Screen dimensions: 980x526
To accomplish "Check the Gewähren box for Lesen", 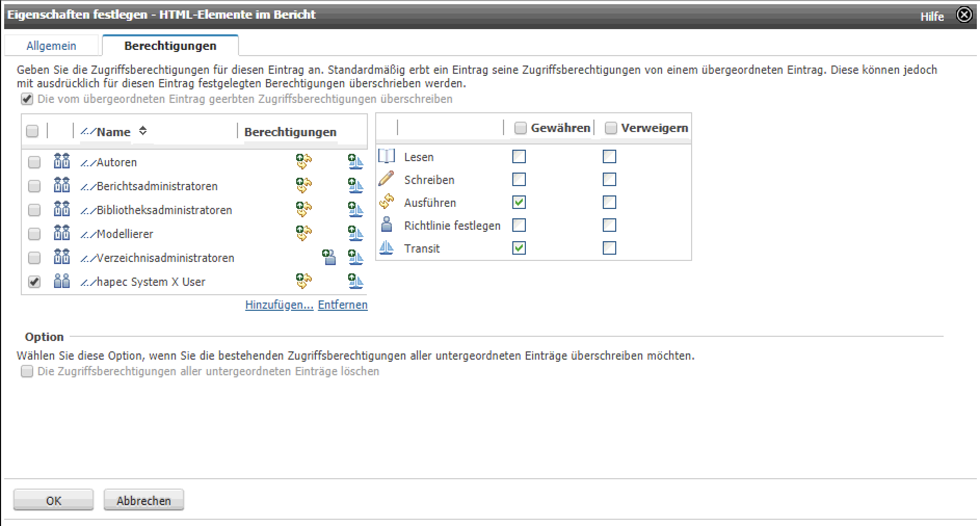I will (x=519, y=156).
